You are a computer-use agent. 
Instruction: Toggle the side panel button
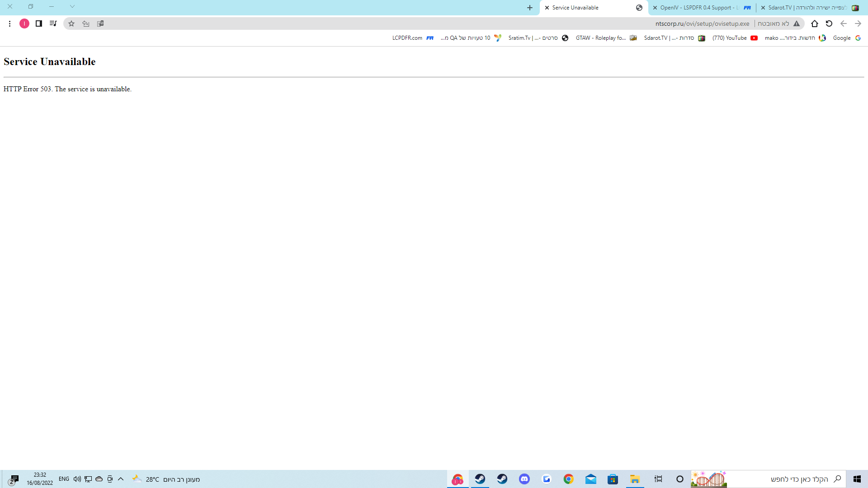(39, 23)
